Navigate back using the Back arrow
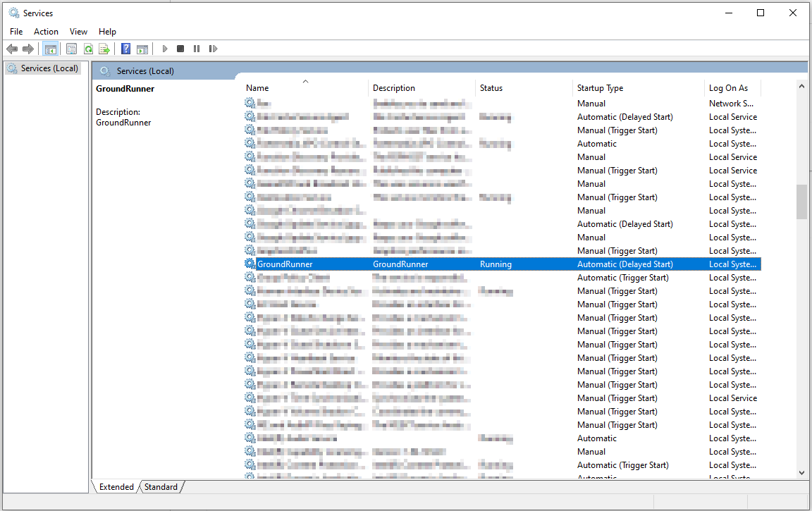The width and height of the screenshot is (812, 511). pos(12,48)
